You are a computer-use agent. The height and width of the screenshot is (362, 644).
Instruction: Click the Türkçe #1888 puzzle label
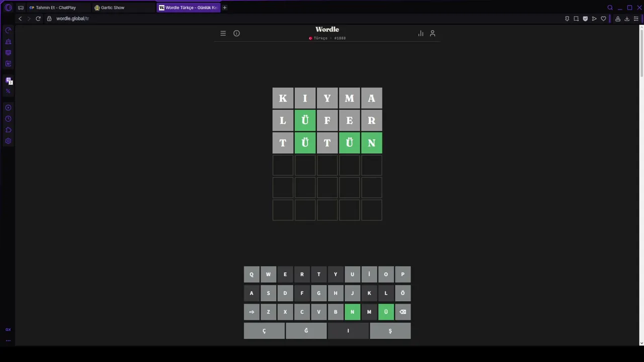pos(328,38)
